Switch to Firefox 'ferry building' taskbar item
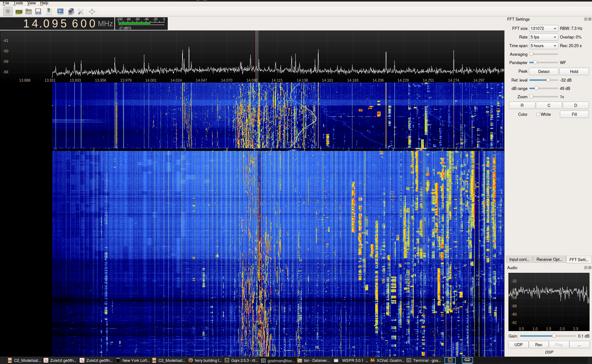This screenshot has height=364, width=592. [205, 360]
